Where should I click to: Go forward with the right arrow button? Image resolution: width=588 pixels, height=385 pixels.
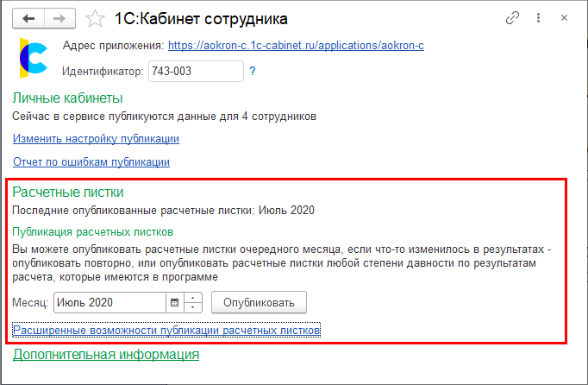[59, 18]
